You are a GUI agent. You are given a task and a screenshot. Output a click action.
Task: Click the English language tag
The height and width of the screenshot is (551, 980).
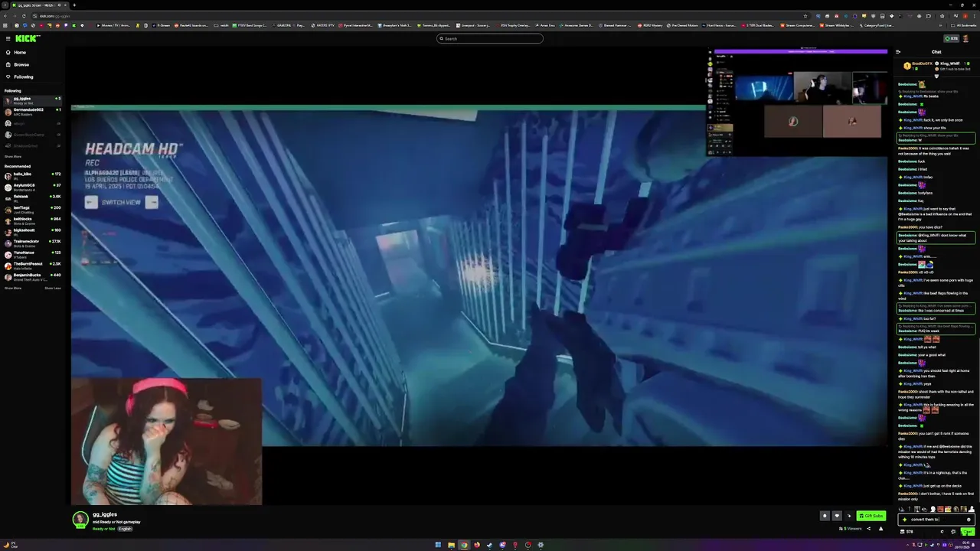coord(125,529)
